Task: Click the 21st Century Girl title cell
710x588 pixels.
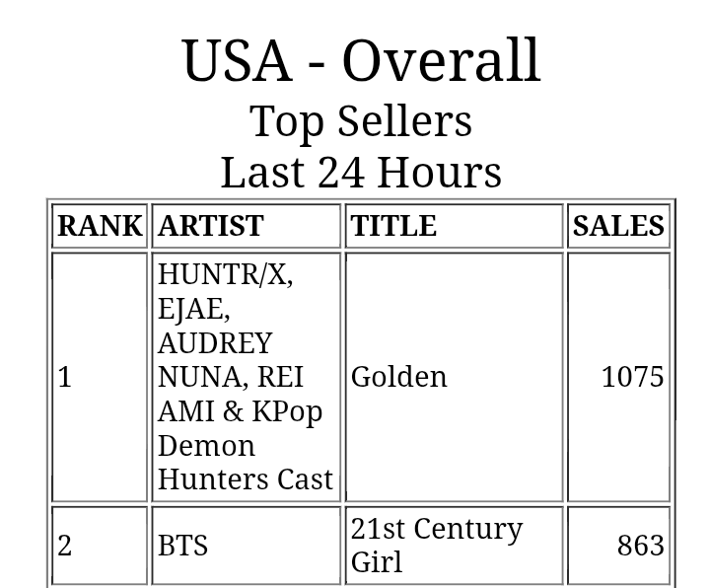Action: point(455,546)
